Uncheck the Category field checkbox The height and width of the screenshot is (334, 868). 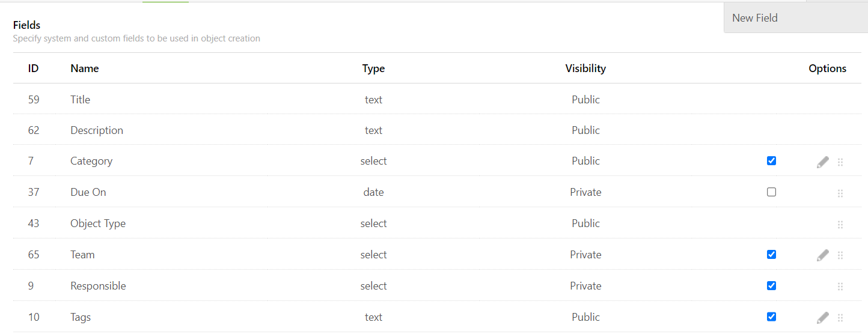pos(772,160)
